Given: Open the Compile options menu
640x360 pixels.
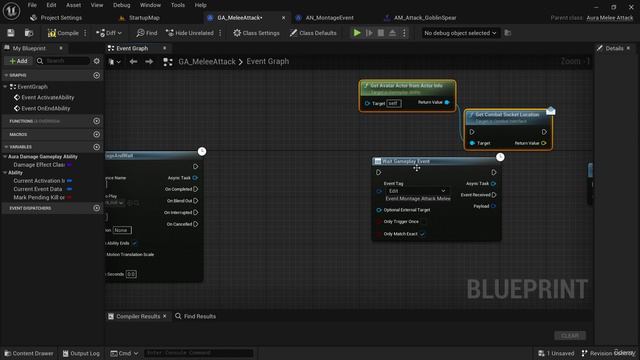Looking at the screenshot, I should pos(85,33).
